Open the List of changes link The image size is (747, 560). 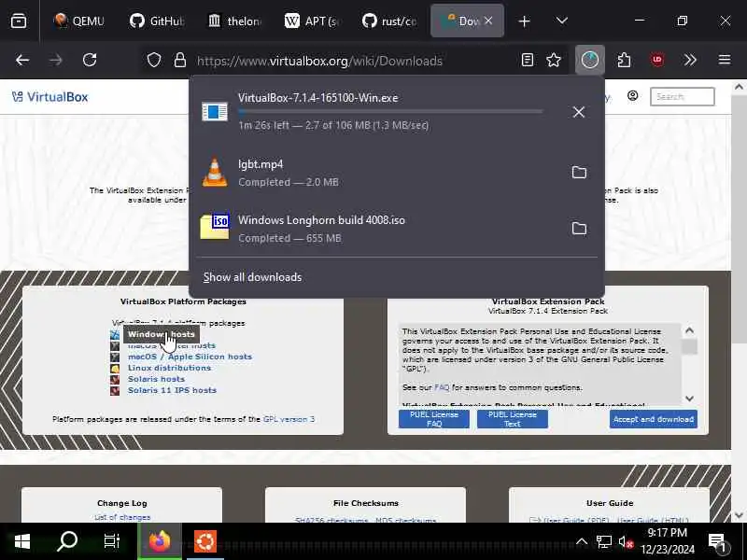122,517
